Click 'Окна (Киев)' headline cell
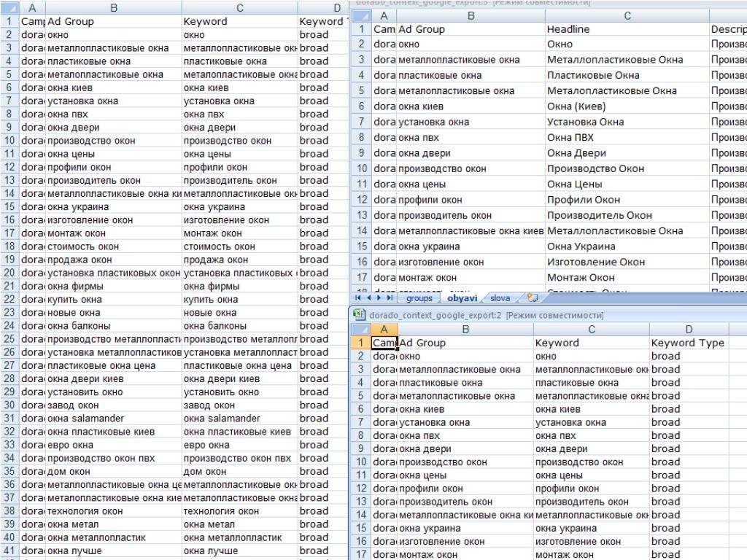 627,106
